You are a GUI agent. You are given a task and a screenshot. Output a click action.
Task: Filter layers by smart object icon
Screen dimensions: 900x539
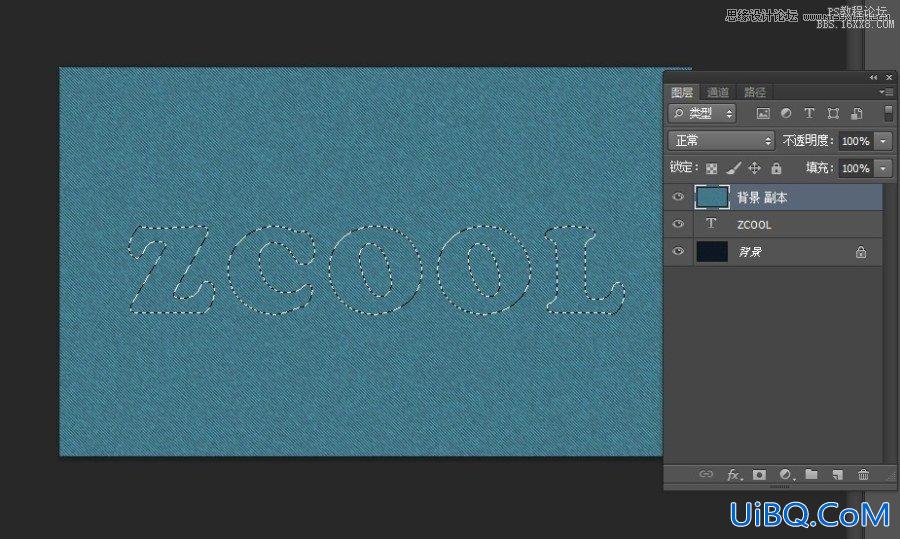tap(856, 114)
